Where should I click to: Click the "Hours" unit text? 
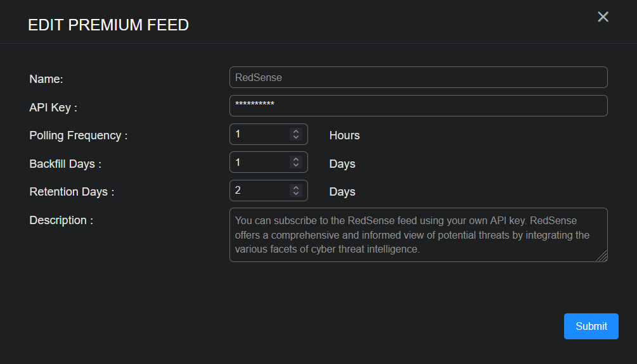click(x=344, y=135)
